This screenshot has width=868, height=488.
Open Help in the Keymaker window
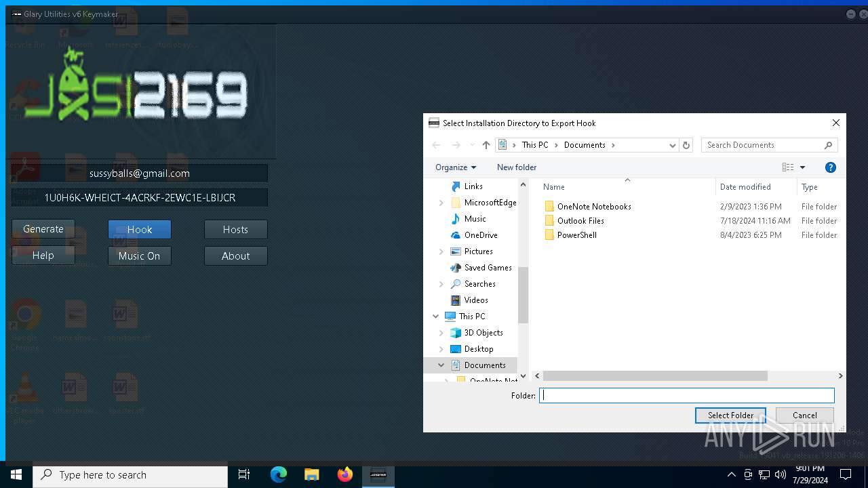coord(43,256)
